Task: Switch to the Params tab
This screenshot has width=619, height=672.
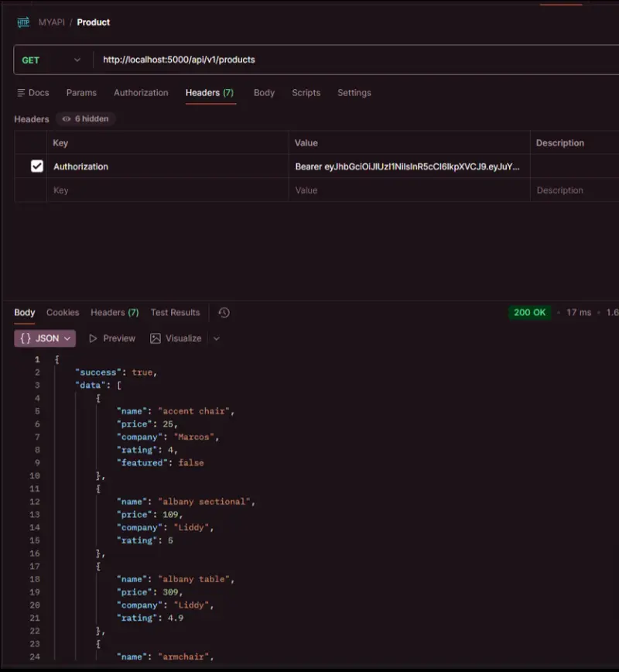Action: click(x=81, y=93)
